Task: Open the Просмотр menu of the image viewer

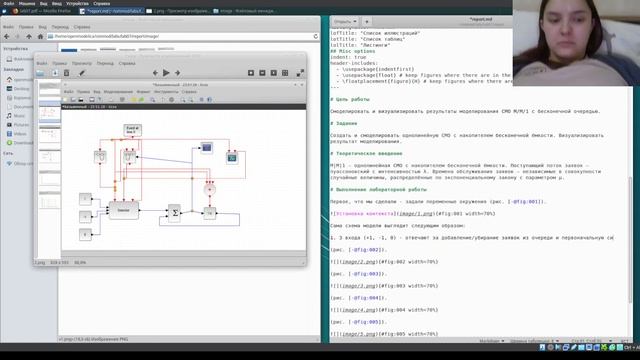Action: click(x=82, y=63)
